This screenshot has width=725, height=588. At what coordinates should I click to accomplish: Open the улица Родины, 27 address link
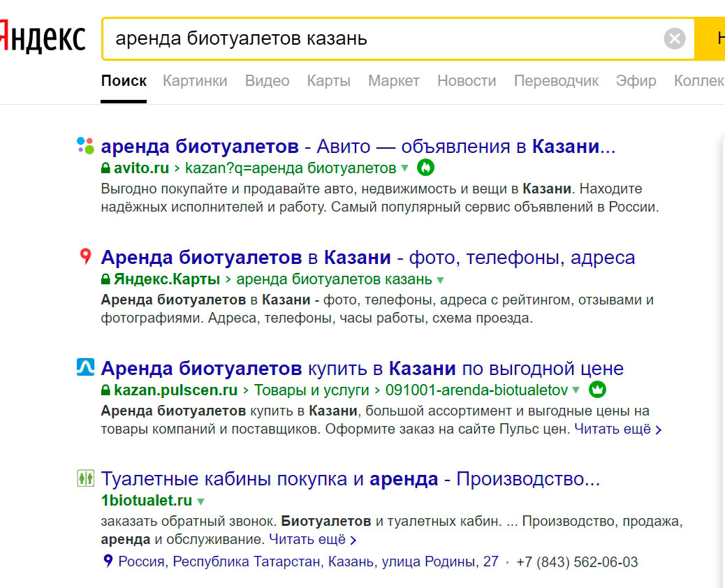click(309, 561)
